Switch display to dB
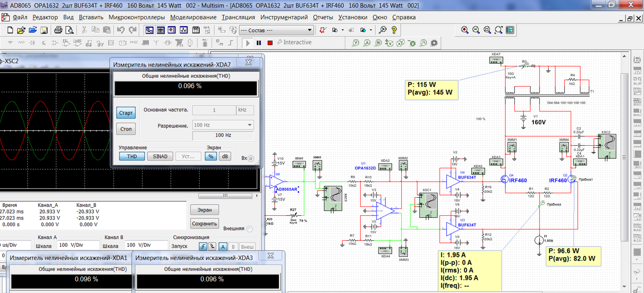The height and width of the screenshot is (293, 644). click(225, 156)
